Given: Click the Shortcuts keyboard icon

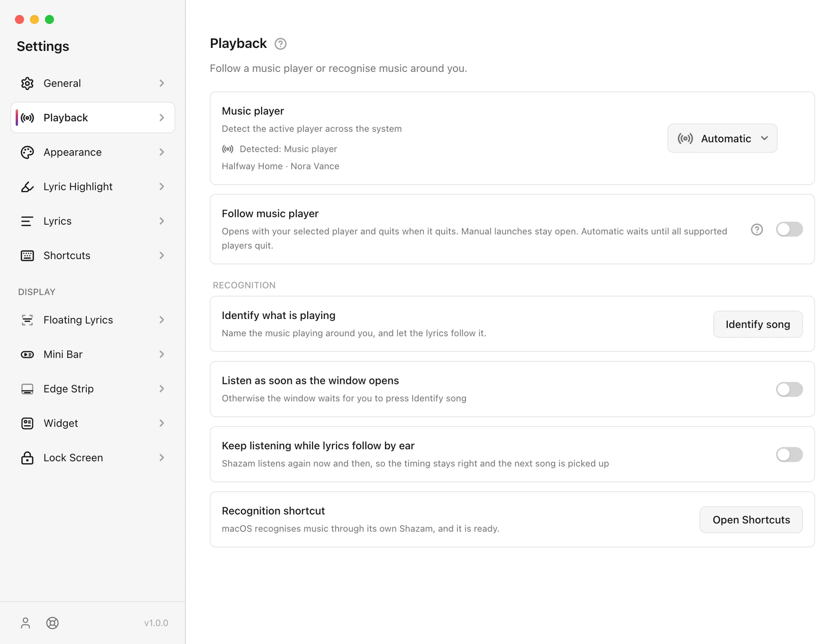Looking at the screenshot, I should 27,256.
